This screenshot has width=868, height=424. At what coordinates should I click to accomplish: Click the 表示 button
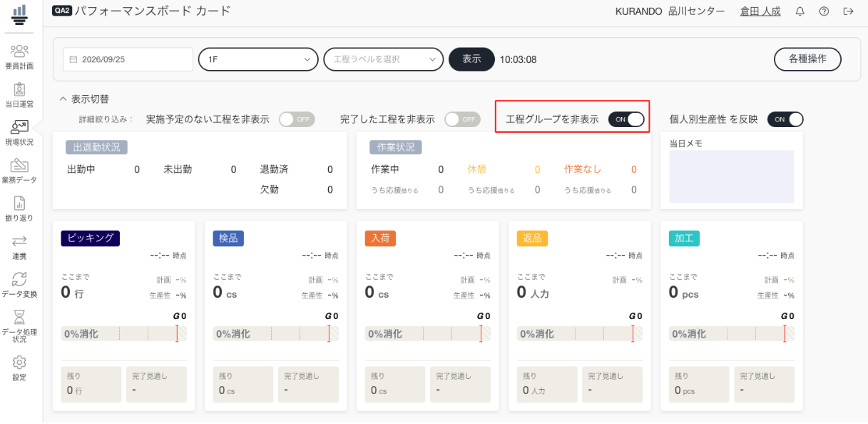point(471,59)
